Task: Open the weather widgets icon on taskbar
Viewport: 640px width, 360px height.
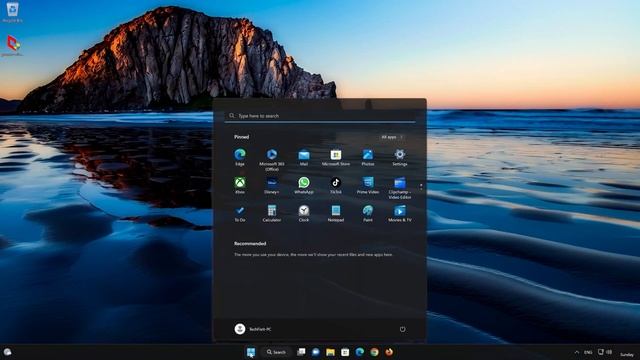Action: 7,352
